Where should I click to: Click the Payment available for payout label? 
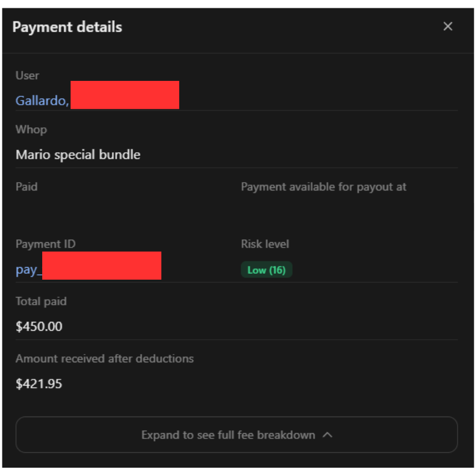(323, 186)
